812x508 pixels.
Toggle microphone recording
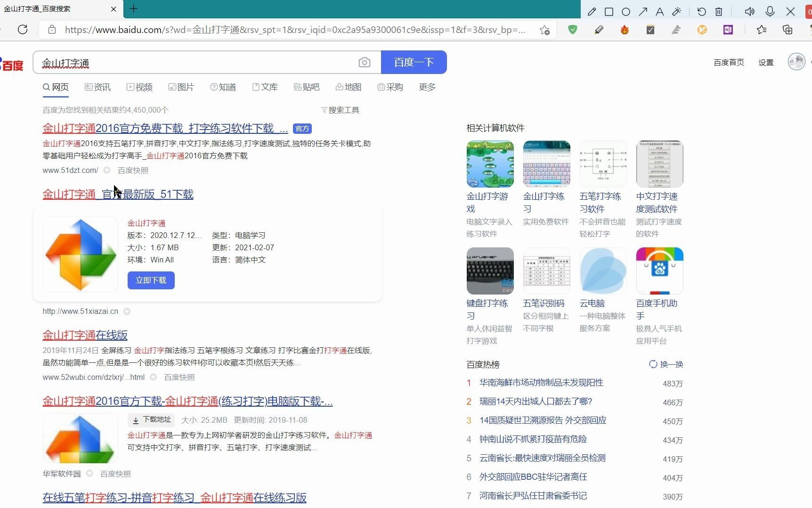(770, 12)
